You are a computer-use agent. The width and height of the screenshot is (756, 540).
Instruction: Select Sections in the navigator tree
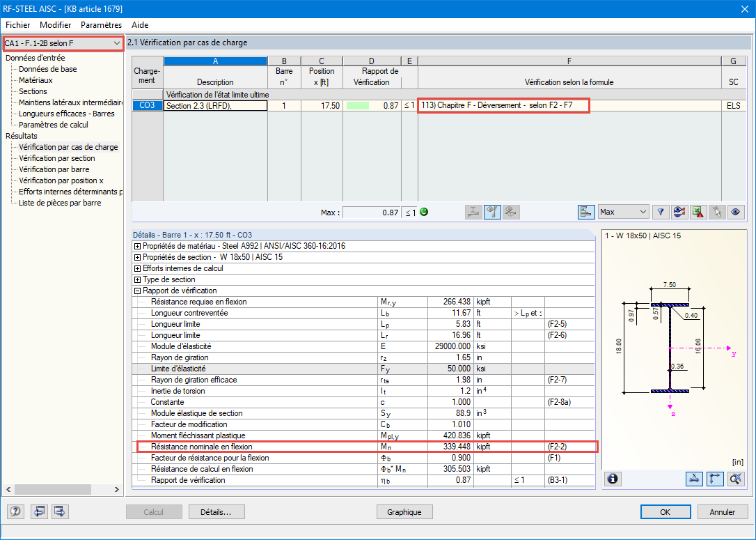(x=33, y=91)
